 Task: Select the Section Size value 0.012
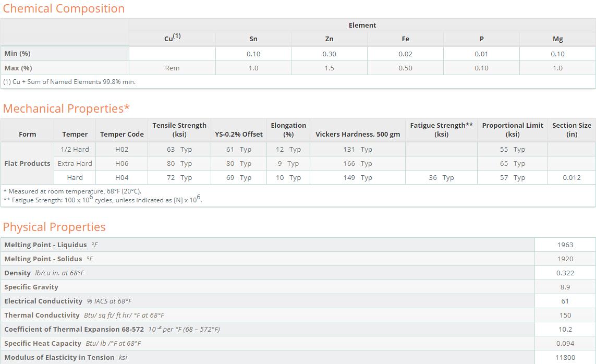coord(571,177)
